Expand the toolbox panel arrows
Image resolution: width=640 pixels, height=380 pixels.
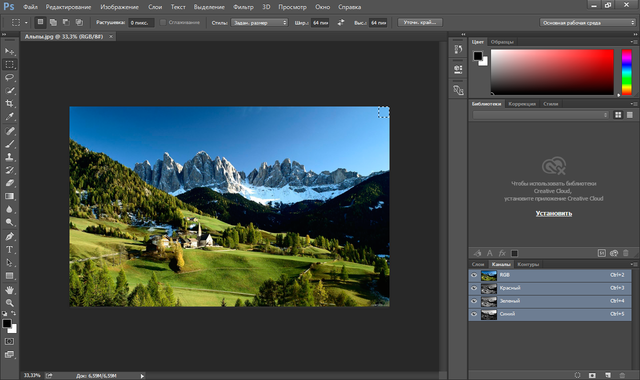point(4,34)
